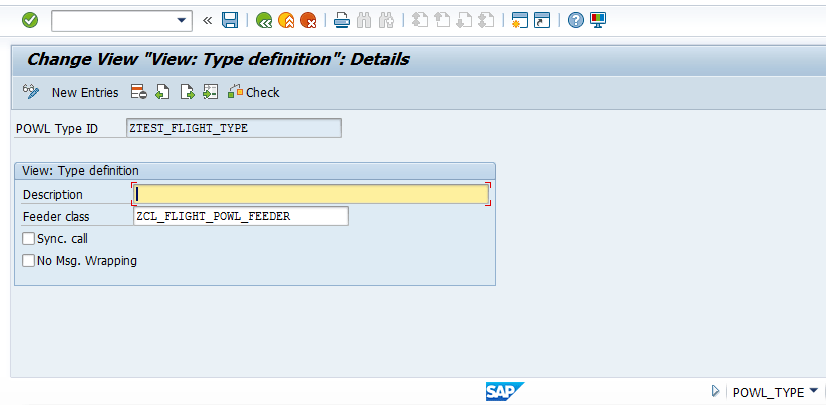Click the Check button
Viewport: 826px width, 405px height.
click(253, 93)
